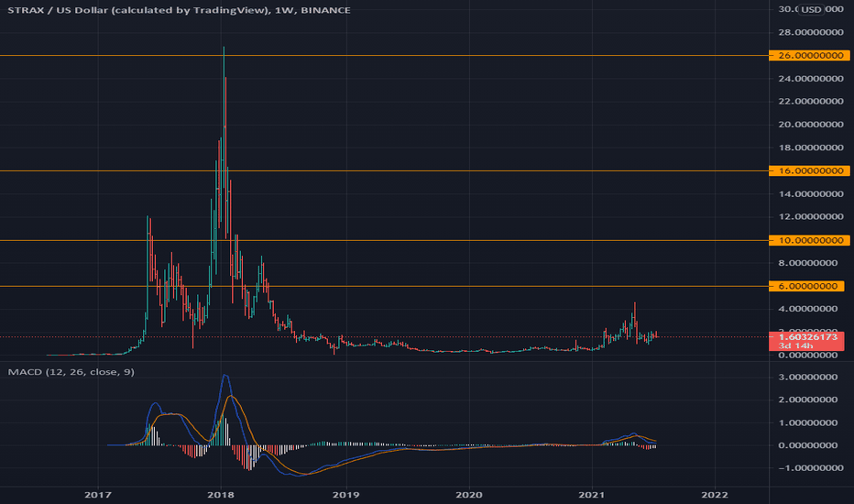Click the MACD (12, 26, close, 9) legend
The height and width of the screenshot is (504, 854).
coord(71,372)
